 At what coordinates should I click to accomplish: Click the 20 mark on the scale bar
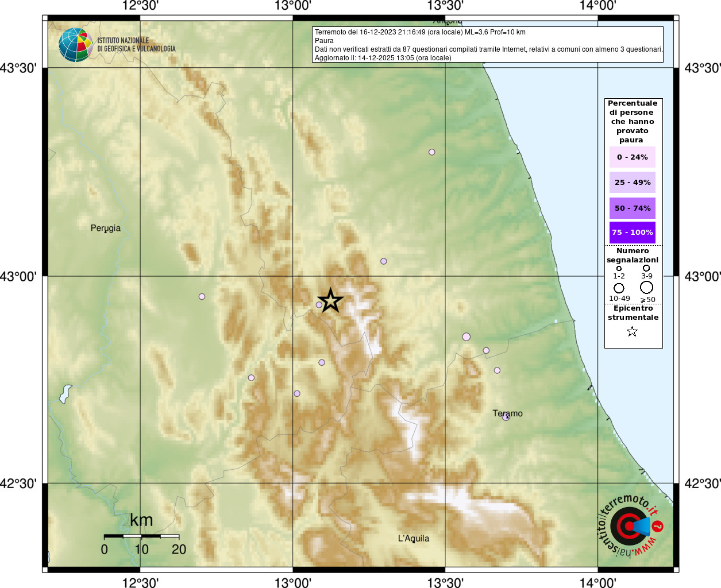coord(179,550)
